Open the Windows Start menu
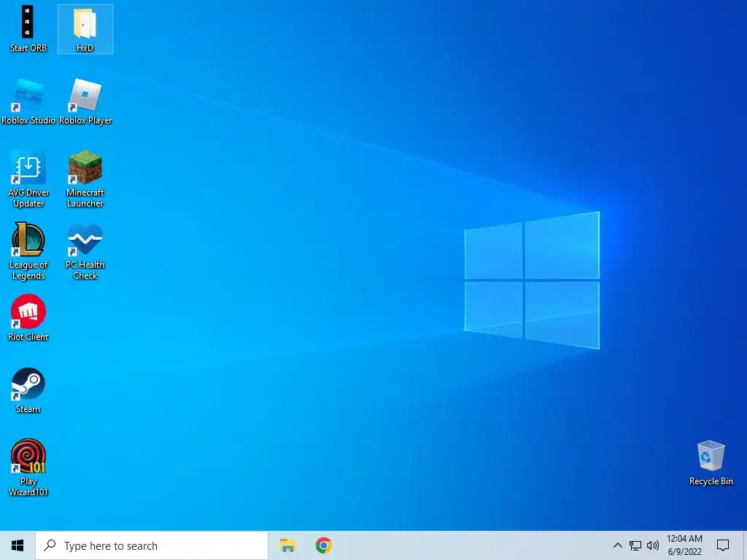Viewport: 747px width, 560px height. tap(18, 545)
